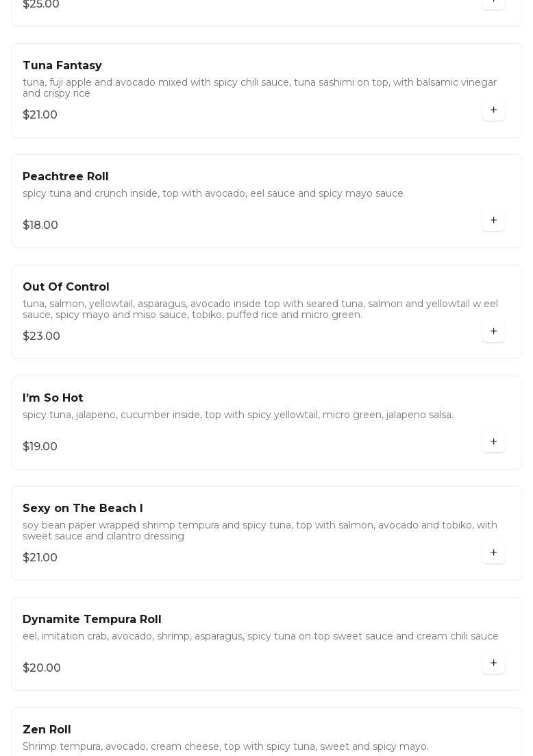Click the plus icon for Peachtree Roll
This screenshot has width=533, height=756.
tap(493, 221)
